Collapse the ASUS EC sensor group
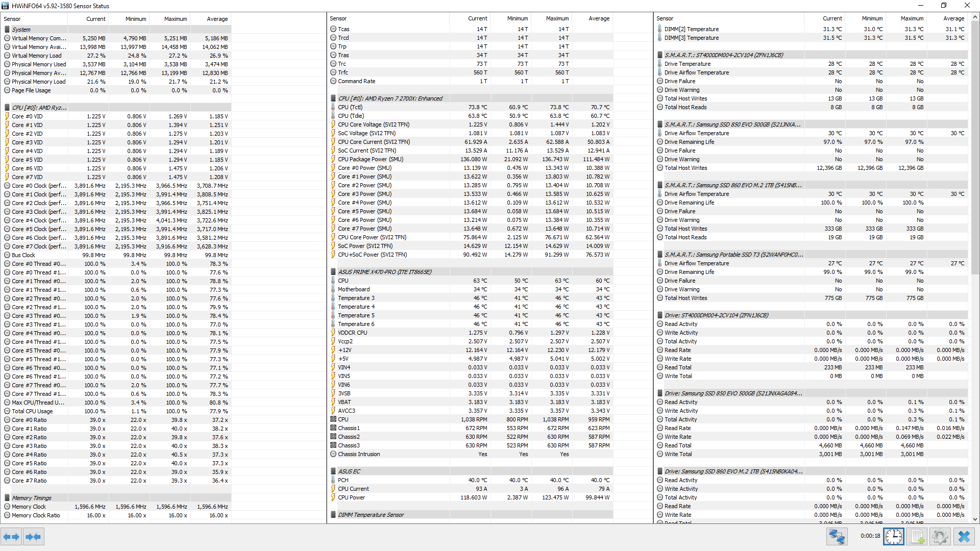 click(349, 471)
